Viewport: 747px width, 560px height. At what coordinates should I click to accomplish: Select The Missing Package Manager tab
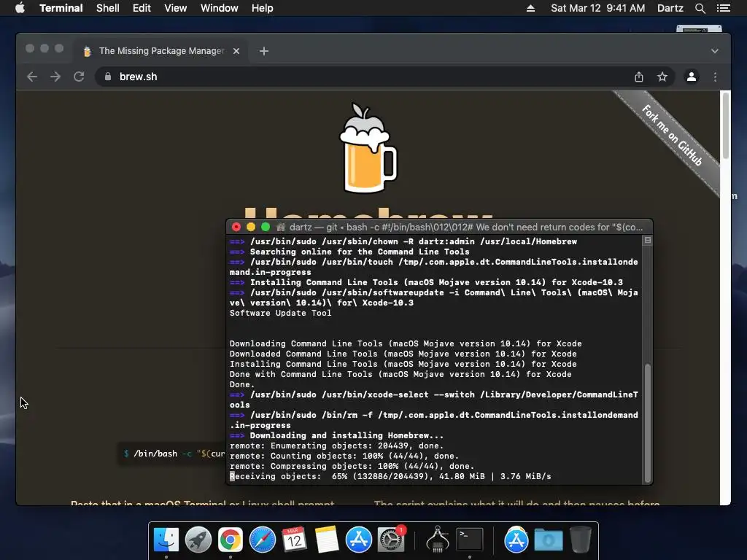(x=162, y=51)
